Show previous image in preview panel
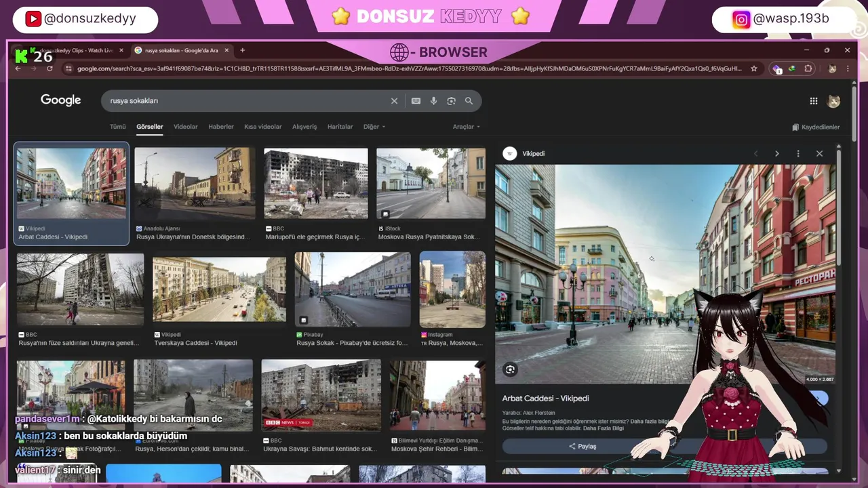The image size is (868, 488). (x=755, y=154)
